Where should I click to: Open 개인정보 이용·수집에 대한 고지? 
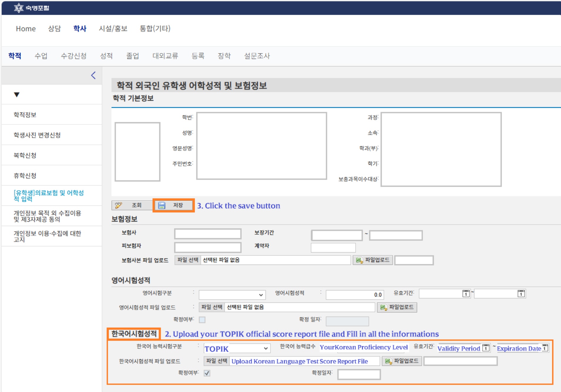[x=47, y=236]
